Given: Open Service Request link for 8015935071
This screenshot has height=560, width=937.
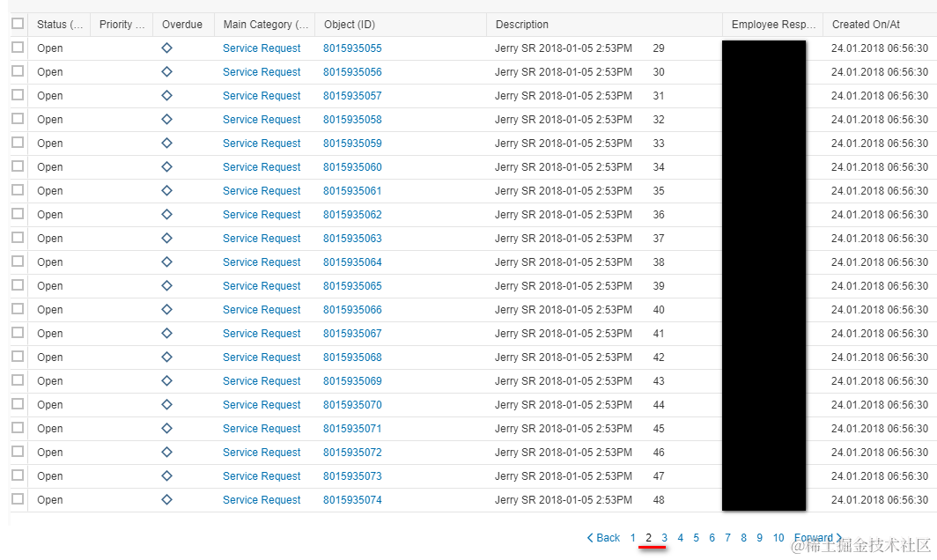Looking at the screenshot, I should click(262, 429).
